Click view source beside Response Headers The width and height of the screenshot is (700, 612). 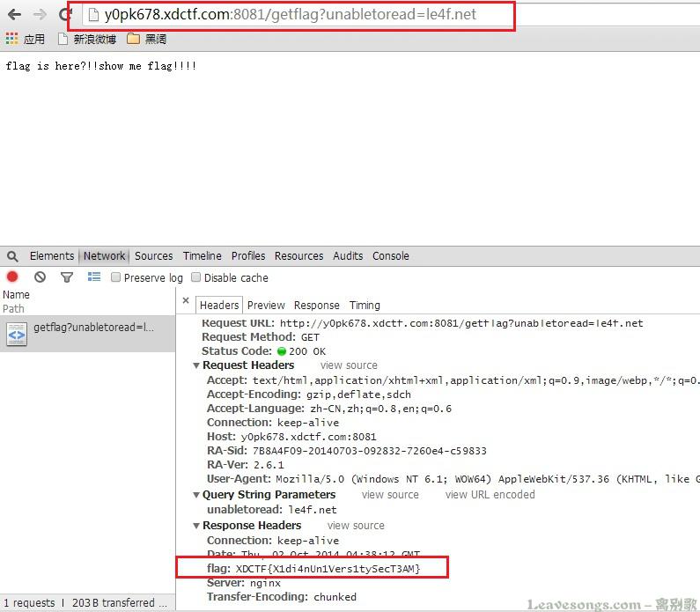coord(356,526)
